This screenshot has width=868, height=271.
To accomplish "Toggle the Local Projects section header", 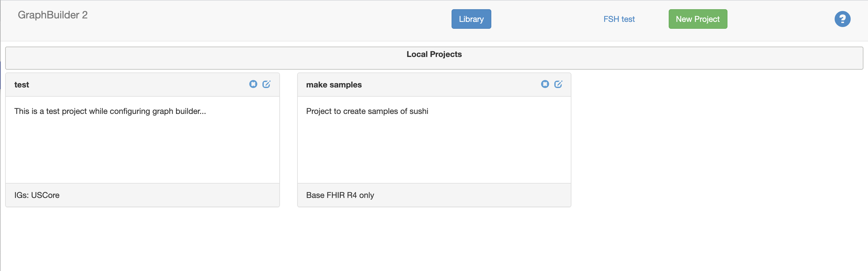I will (434, 54).
